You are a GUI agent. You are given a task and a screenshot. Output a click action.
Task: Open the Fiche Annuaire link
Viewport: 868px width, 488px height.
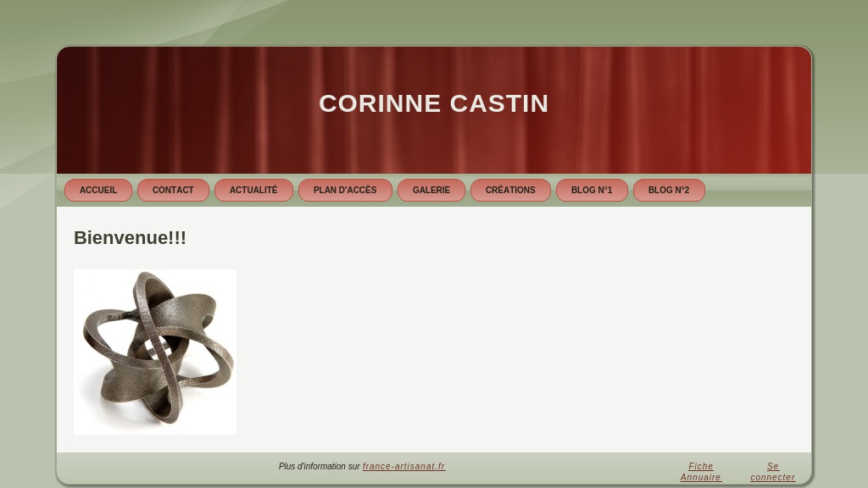click(x=701, y=472)
